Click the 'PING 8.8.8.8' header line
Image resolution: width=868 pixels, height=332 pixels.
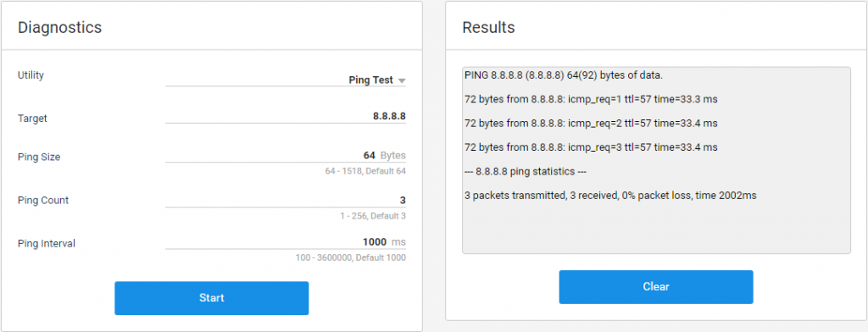[564, 75]
